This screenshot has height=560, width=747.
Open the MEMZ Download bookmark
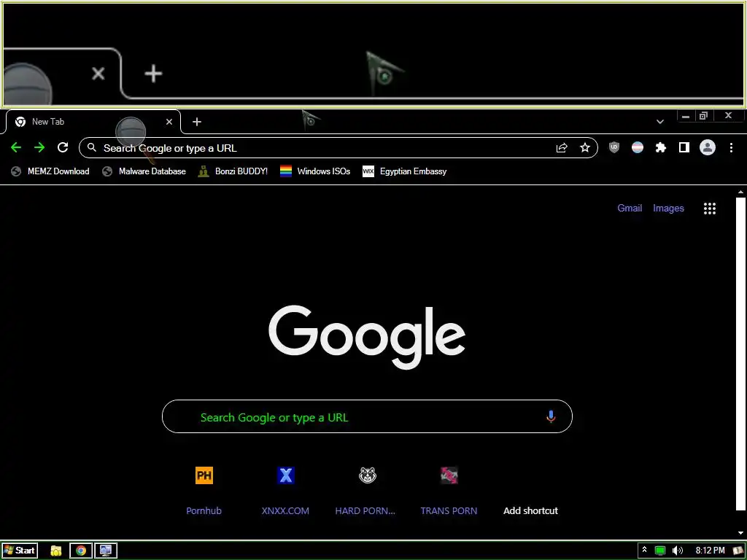[50, 171]
